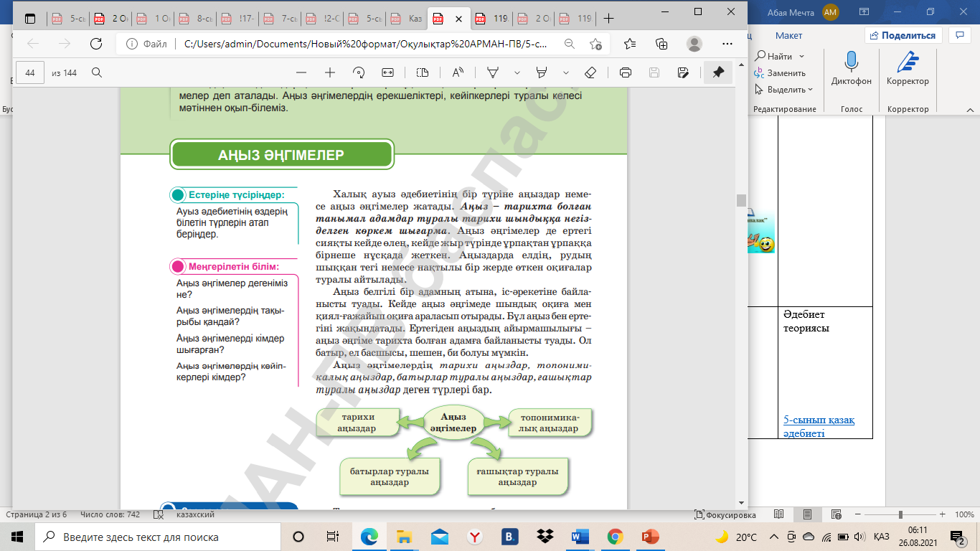Switch to the Edge tab labeled Каз

point(407,19)
